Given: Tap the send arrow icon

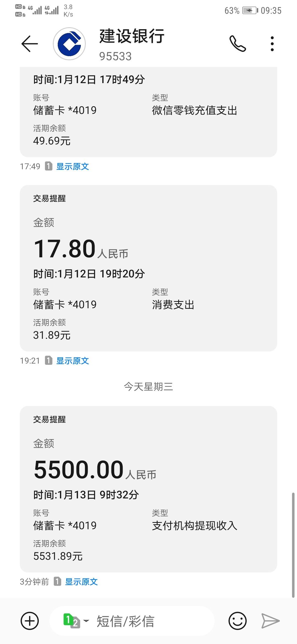Looking at the screenshot, I should click(x=270, y=621).
